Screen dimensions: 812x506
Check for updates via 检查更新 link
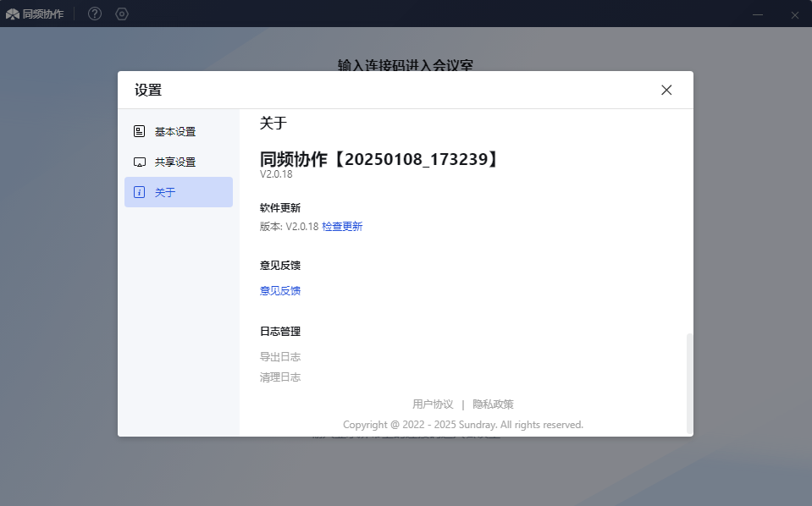click(342, 227)
